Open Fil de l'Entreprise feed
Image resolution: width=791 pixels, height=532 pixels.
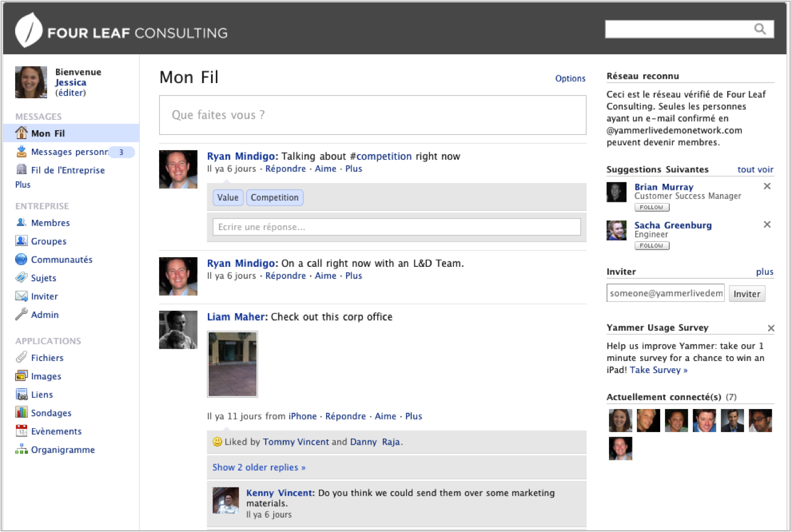tap(68, 170)
